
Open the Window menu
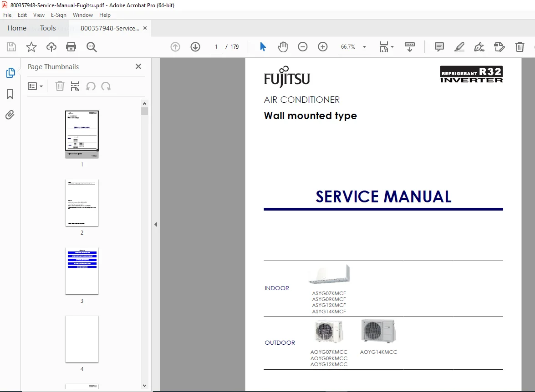[82, 15]
